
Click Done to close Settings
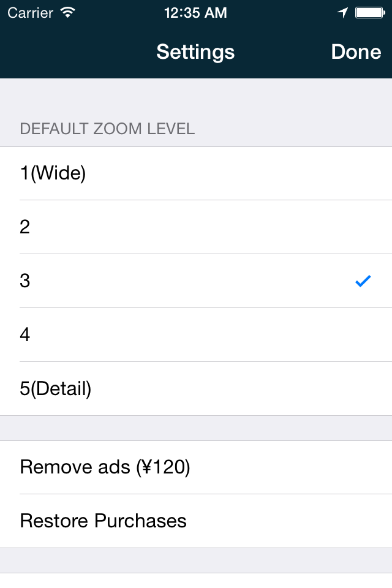(x=356, y=51)
